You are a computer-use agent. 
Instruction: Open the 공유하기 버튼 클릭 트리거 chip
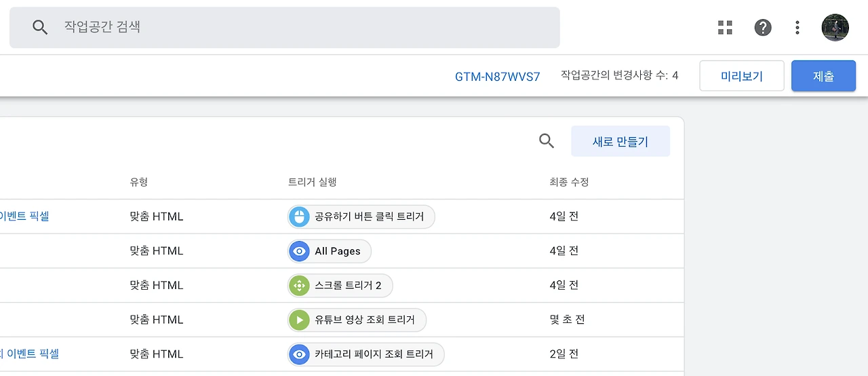coord(369,217)
